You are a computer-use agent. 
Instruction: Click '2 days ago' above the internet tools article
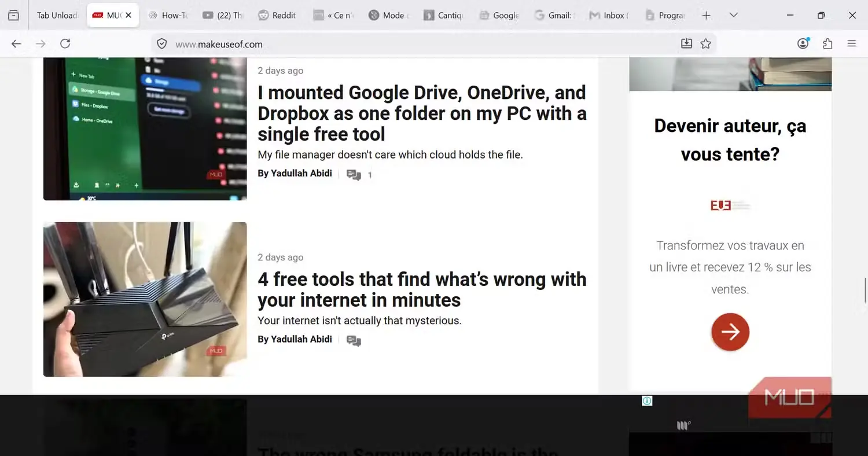pyautogui.click(x=281, y=258)
